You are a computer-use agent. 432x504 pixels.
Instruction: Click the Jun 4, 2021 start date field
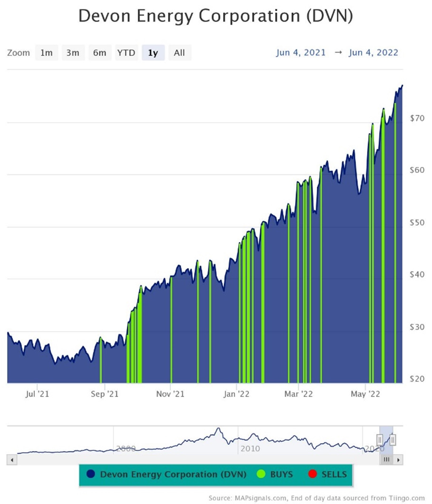[301, 53]
